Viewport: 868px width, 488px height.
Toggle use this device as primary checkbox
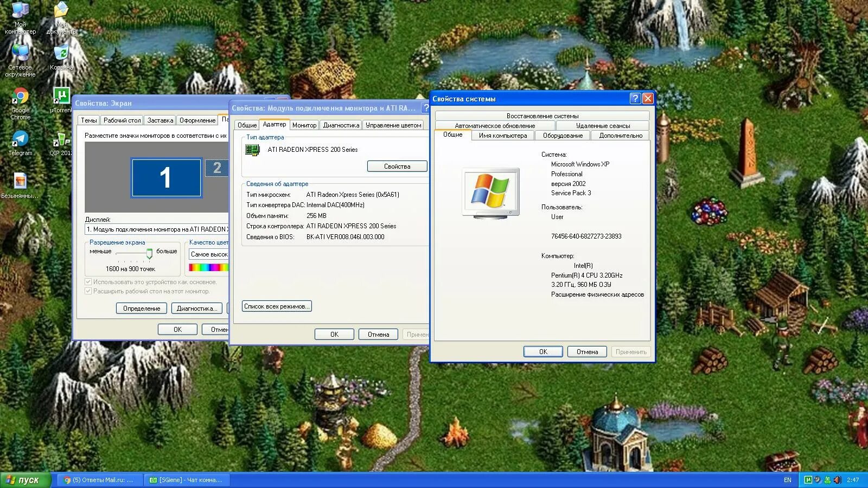click(x=88, y=282)
